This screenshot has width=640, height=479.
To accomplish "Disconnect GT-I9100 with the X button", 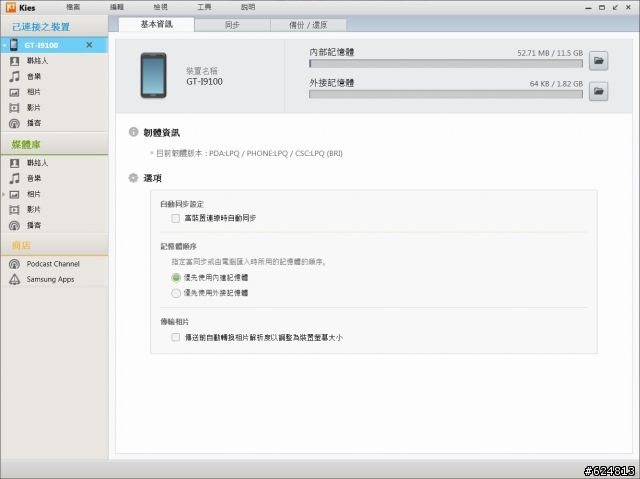I will pyautogui.click(x=89, y=45).
